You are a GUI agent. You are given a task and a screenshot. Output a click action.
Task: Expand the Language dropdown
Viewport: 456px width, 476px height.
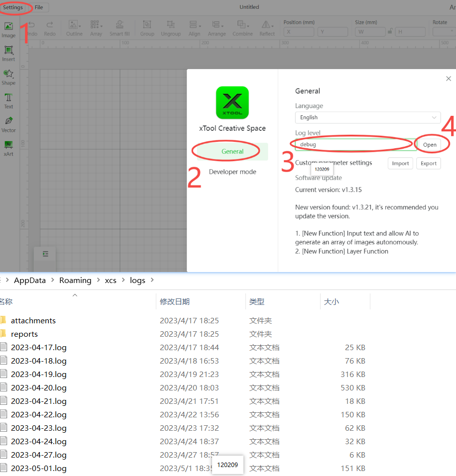click(x=368, y=117)
